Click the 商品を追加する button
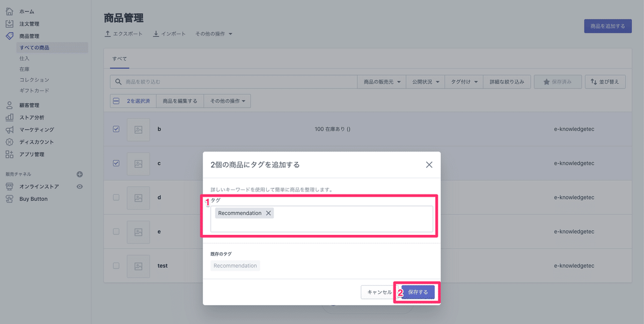The width and height of the screenshot is (644, 324). coord(608,26)
